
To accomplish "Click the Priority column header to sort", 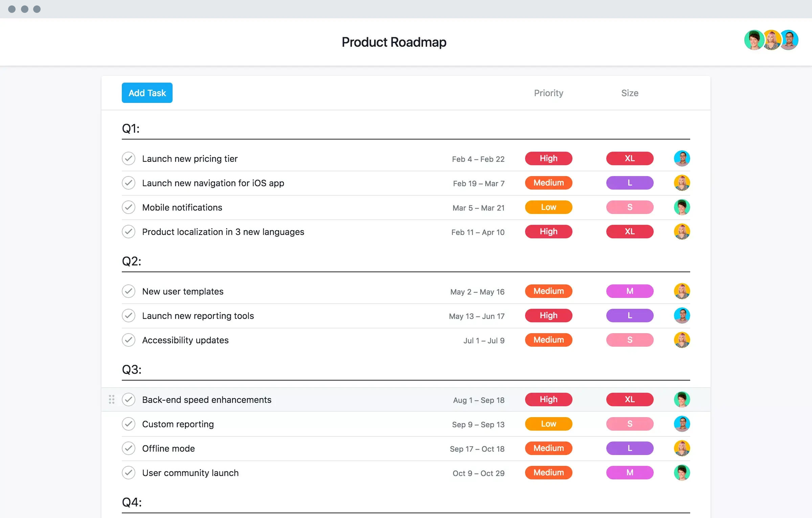I will [549, 92].
